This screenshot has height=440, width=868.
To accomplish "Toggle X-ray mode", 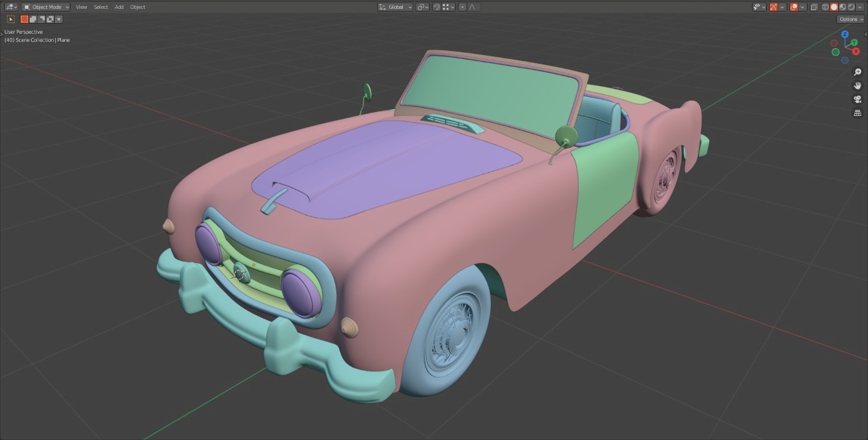I will [x=814, y=7].
